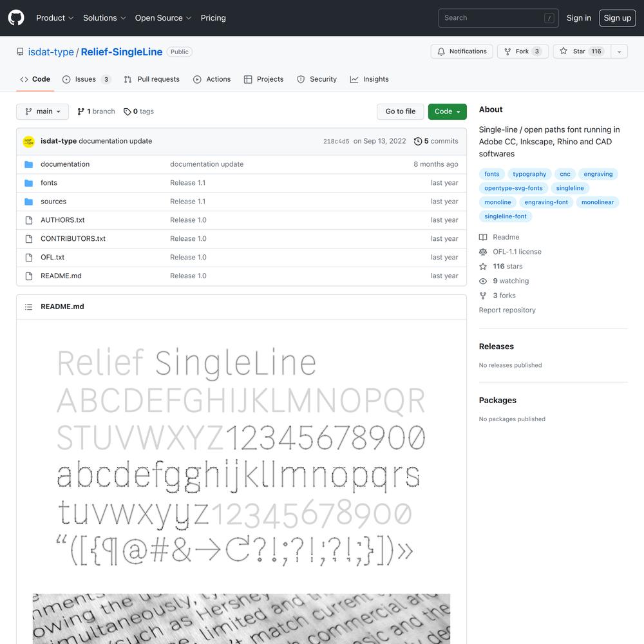Expand the Open Source menu
644x644 pixels.
tap(163, 17)
